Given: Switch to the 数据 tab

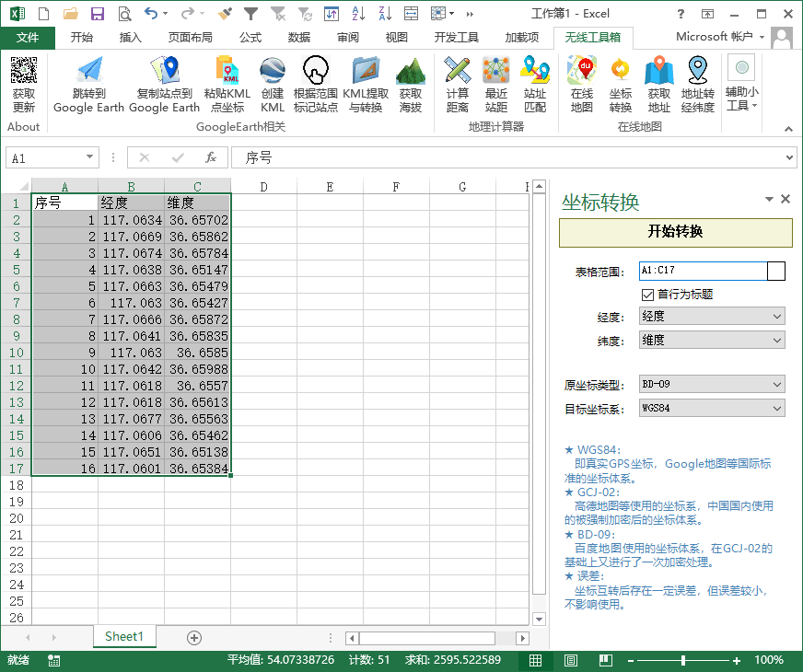Looking at the screenshot, I should 298,38.
